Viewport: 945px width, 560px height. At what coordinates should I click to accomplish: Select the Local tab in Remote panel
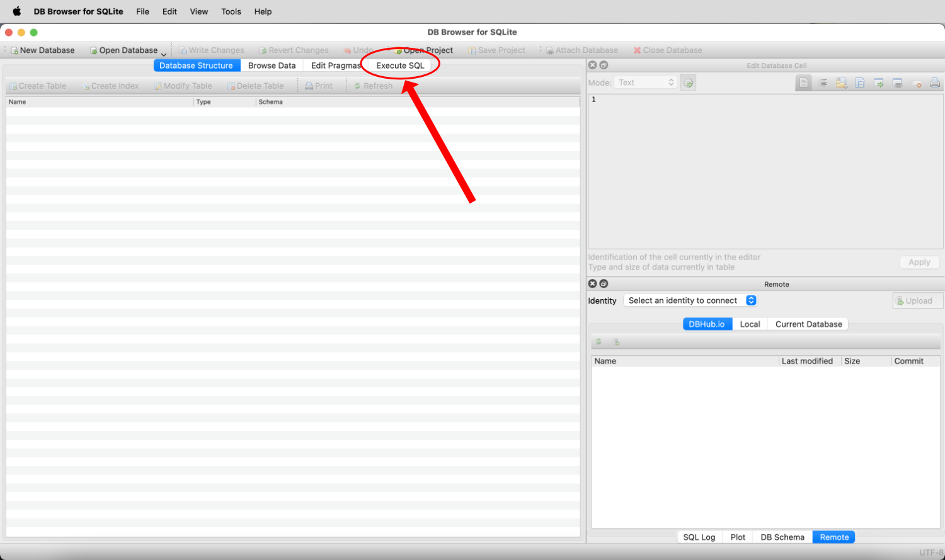[x=750, y=324]
